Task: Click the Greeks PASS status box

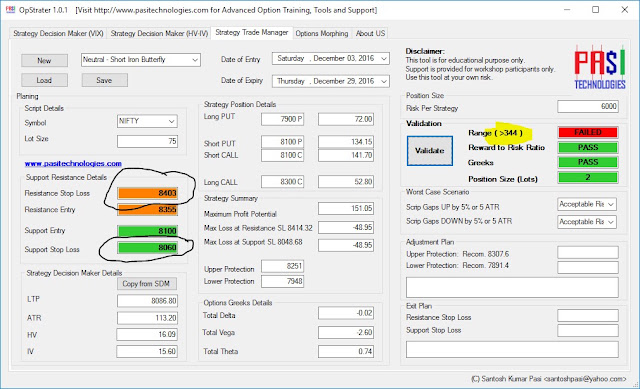Action: (588, 162)
